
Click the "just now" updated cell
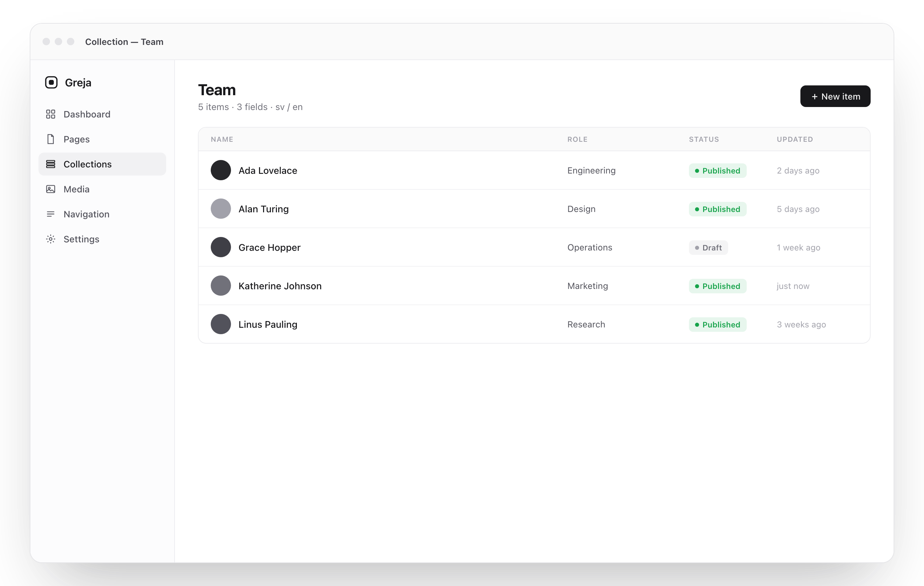pos(793,286)
